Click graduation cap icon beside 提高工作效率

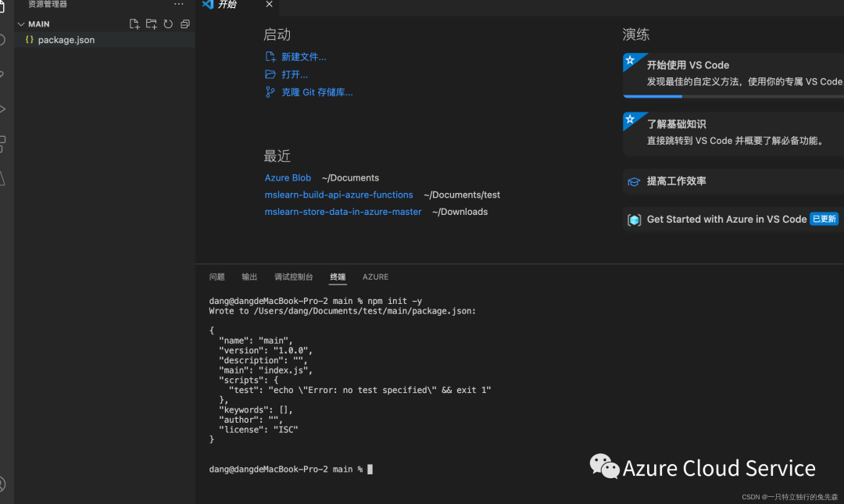[x=634, y=182]
